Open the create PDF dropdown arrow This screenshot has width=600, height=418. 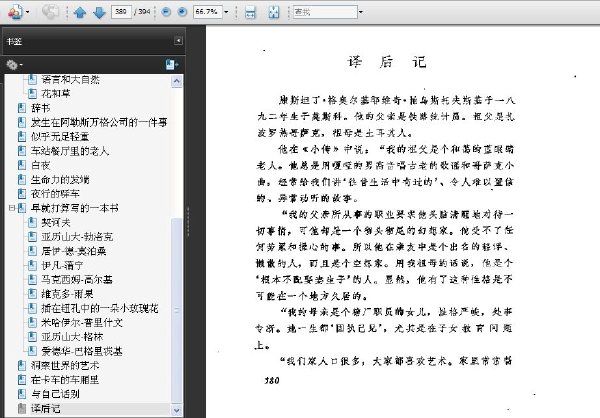[x=28, y=12]
